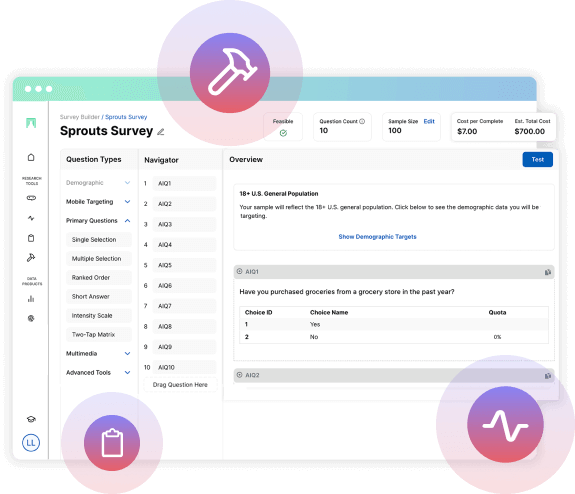Go to Survey Builder breadcrumb
Image resolution: width=575 pixels, height=494 pixels.
[80, 117]
